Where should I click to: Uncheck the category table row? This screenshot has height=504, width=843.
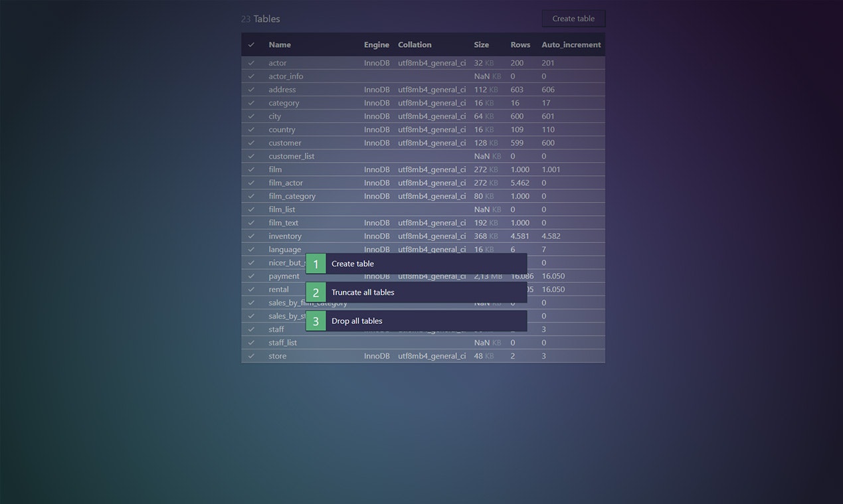(x=251, y=103)
